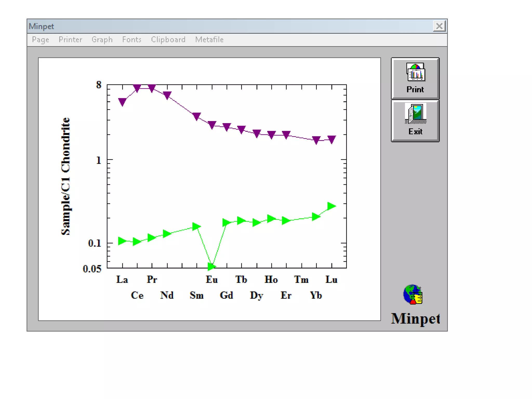Click the Minpet window title bar
The width and height of the screenshot is (532, 399).
[208, 26]
